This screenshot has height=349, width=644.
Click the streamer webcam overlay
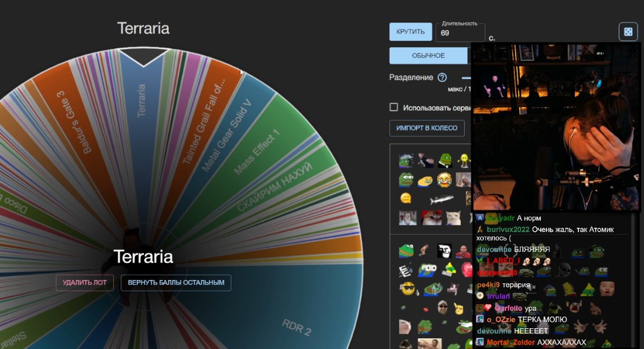pyautogui.click(x=555, y=127)
